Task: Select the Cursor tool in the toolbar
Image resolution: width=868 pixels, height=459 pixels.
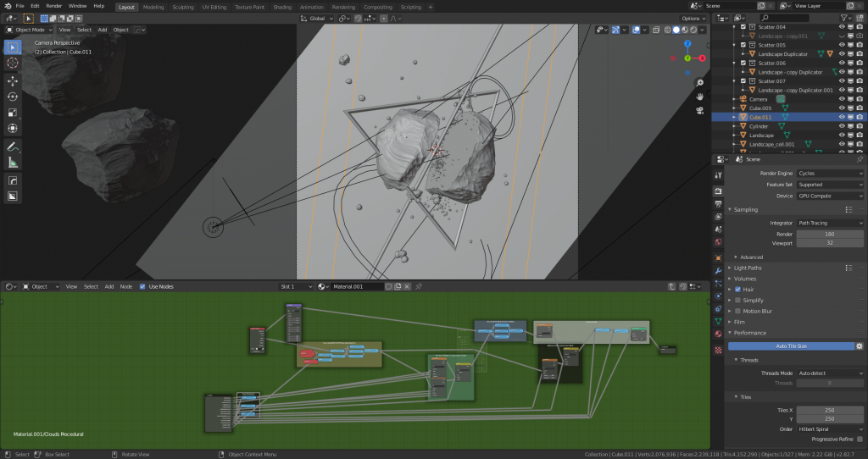Action: click(13, 63)
